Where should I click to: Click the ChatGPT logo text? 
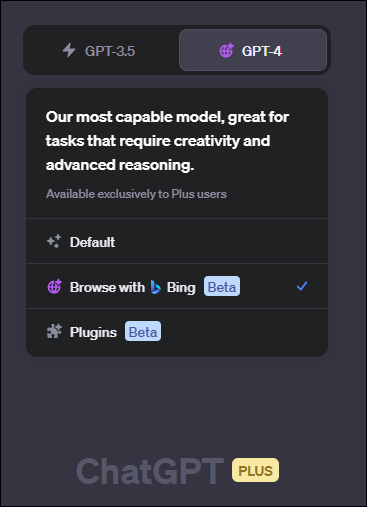point(150,471)
